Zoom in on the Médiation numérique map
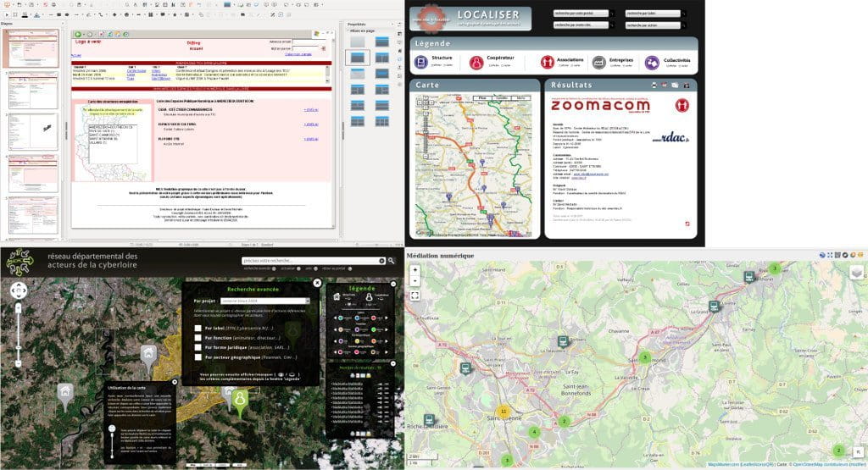Image resolution: width=868 pixels, height=470 pixels. coord(415,271)
